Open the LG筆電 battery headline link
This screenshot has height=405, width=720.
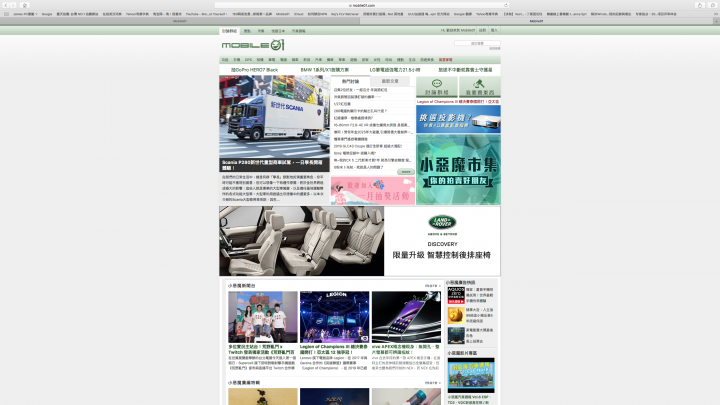coord(394,70)
